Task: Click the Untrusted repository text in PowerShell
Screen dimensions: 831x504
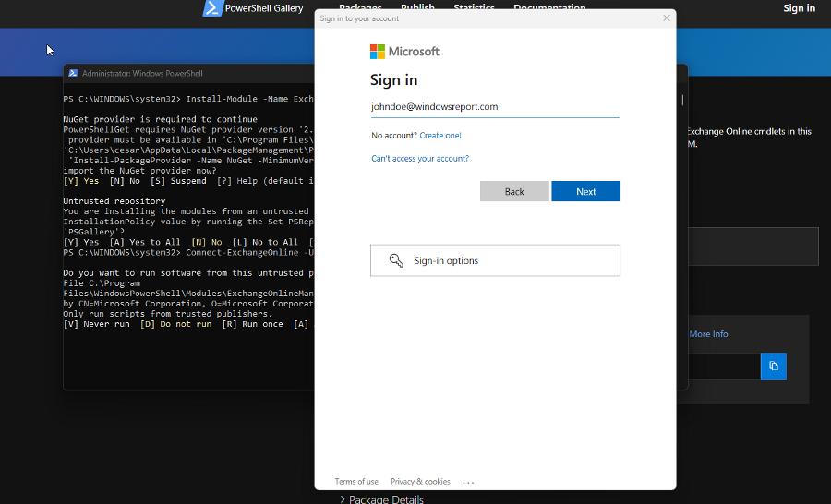Action: (x=114, y=201)
